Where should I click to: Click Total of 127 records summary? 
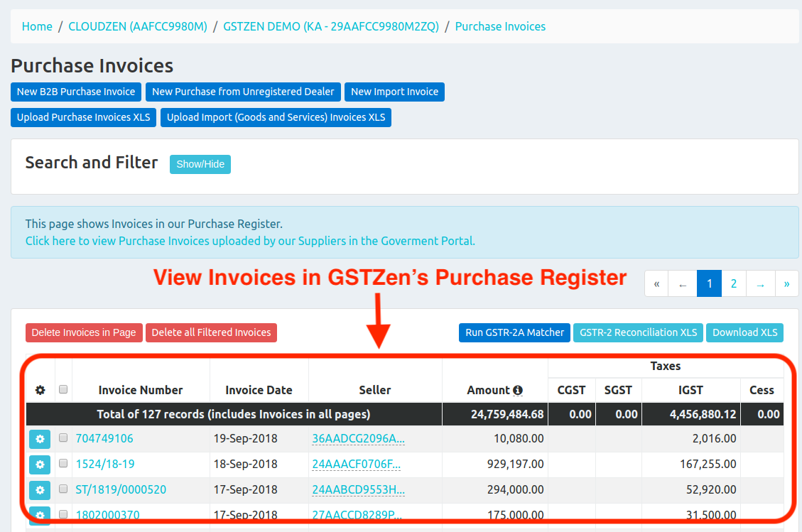[234, 414]
